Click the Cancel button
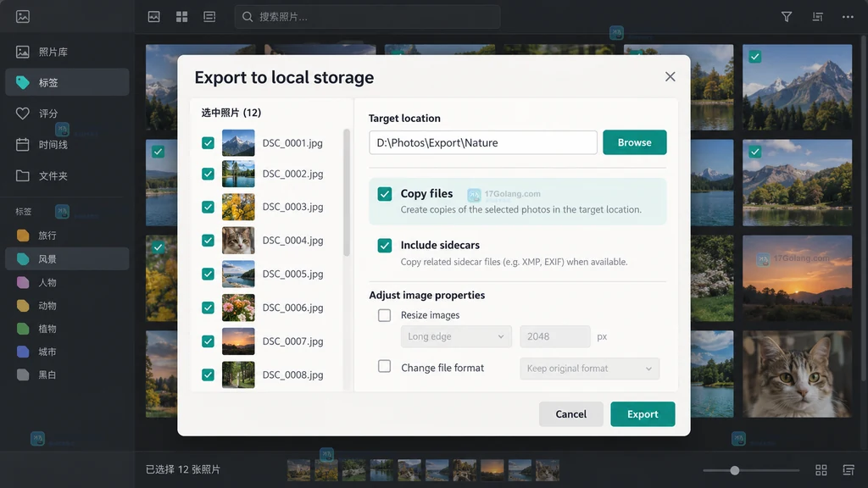Viewport: 868px width, 488px height. 570,414
